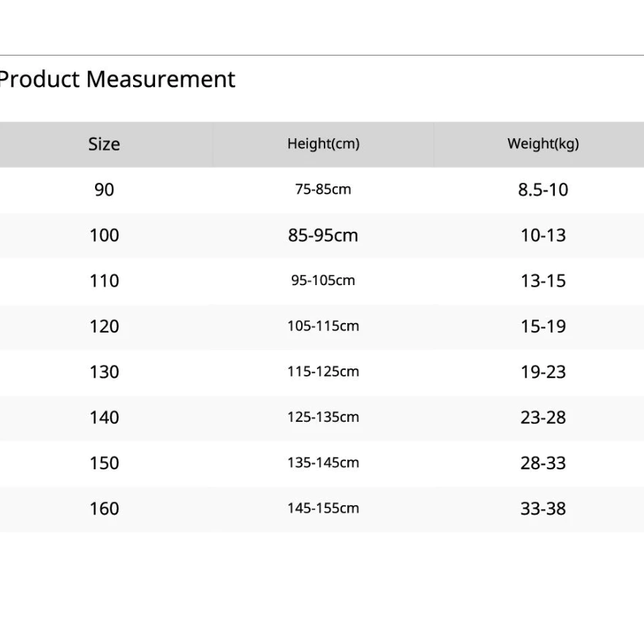Select size 130 row label

(x=105, y=372)
